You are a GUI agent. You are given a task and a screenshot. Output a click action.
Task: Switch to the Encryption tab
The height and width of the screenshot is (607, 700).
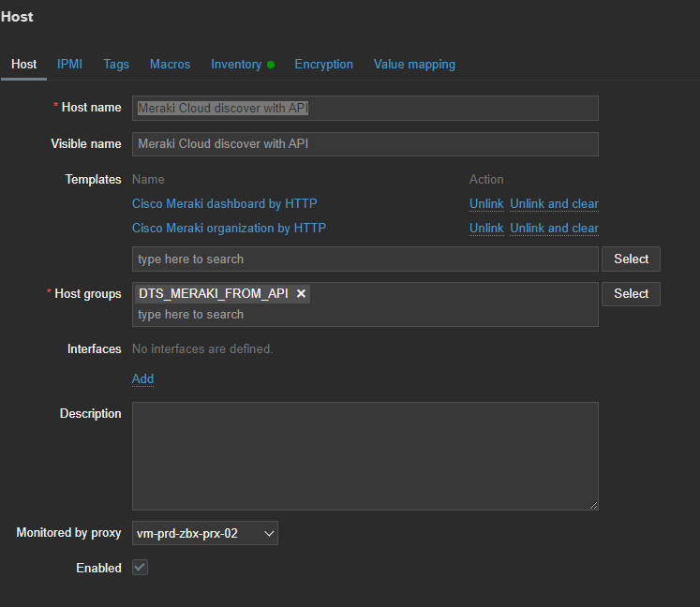pos(323,65)
